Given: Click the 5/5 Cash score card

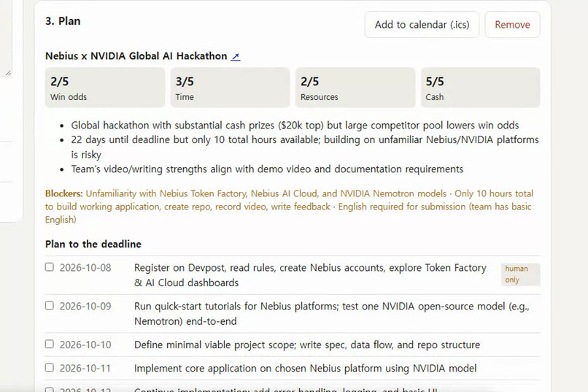Looking at the screenshot, I should (480, 88).
